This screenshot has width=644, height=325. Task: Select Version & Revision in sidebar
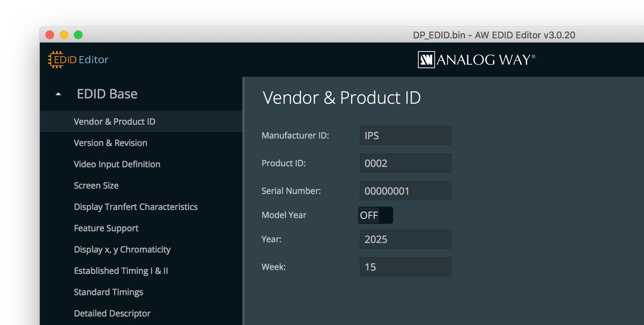[x=110, y=143]
